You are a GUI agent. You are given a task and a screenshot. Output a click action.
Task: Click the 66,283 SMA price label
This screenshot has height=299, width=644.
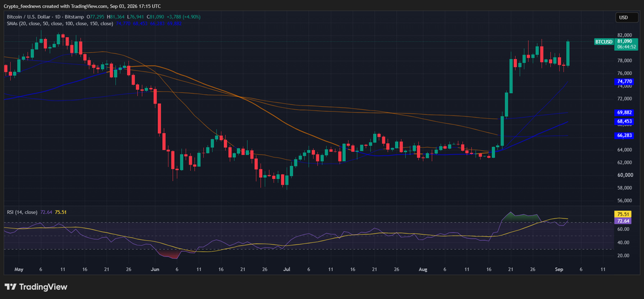(623, 135)
